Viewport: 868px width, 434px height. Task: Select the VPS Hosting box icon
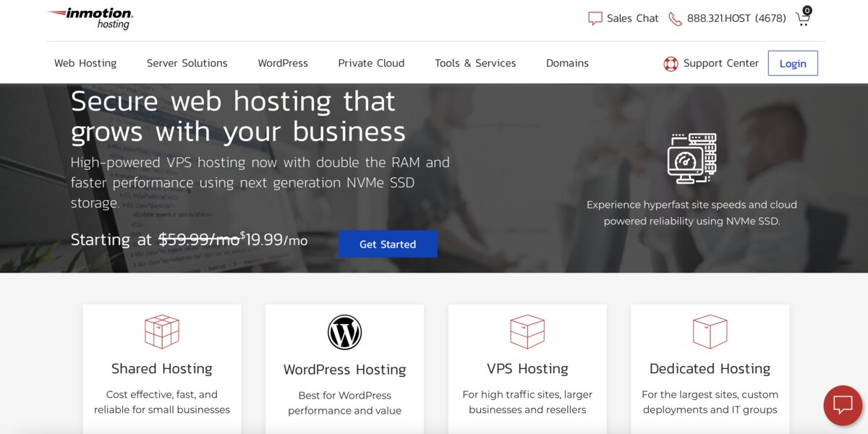pyautogui.click(x=527, y=332)
